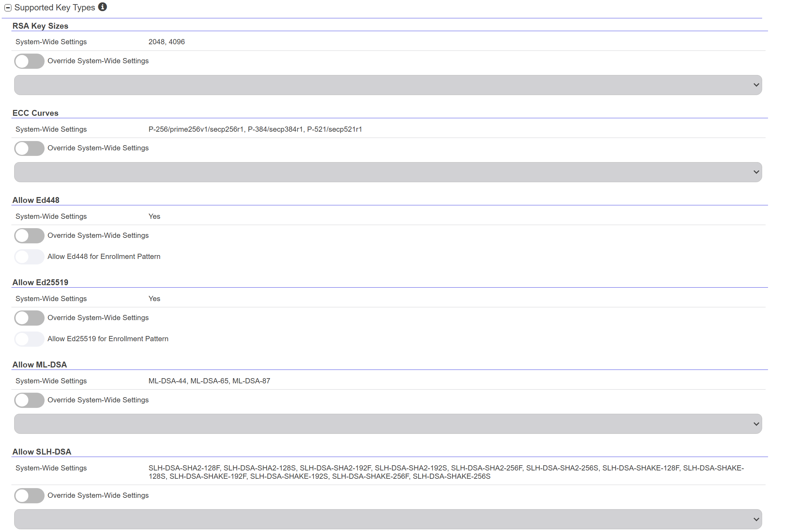Toggle Allow Ed25519 override system-wide settings

click(29, 318)
